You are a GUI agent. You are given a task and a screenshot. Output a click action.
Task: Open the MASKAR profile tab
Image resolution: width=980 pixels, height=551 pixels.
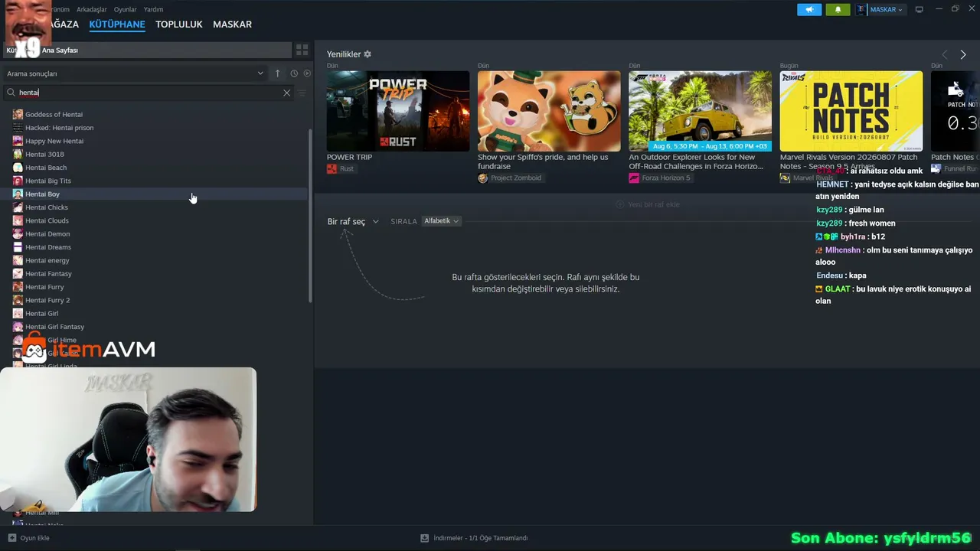tap(232, 24)
